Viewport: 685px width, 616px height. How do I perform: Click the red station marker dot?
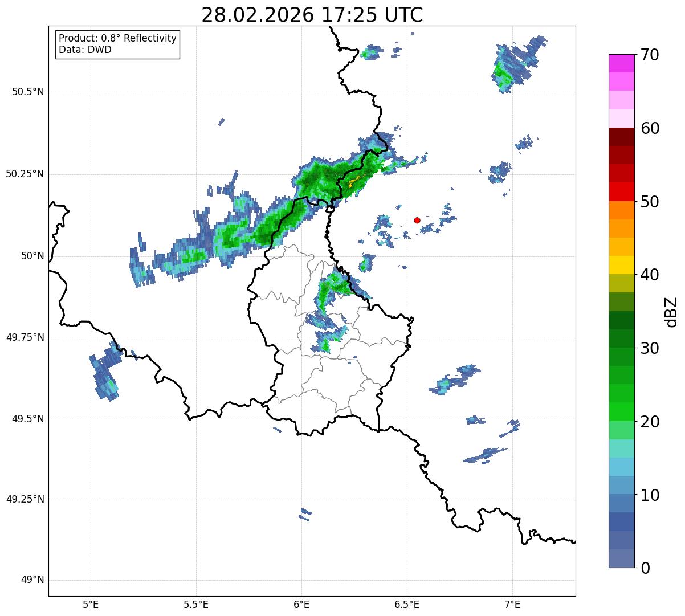(x=417, y=220)
